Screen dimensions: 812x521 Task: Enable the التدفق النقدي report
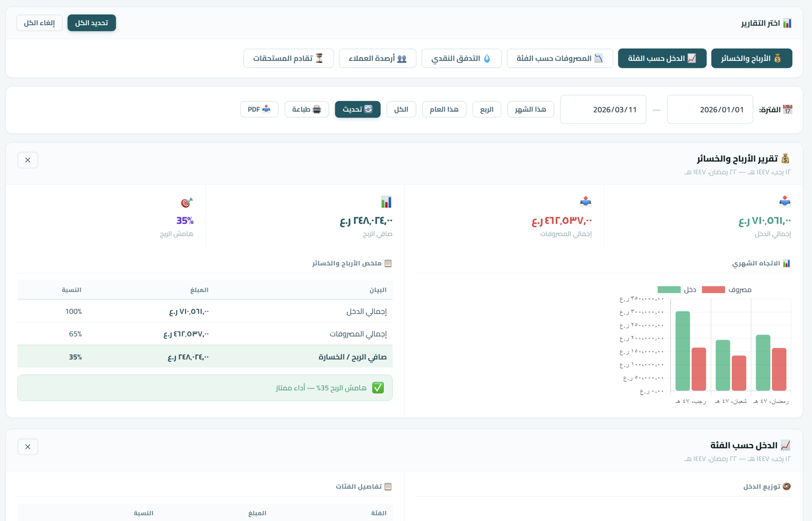pos(461,58)
